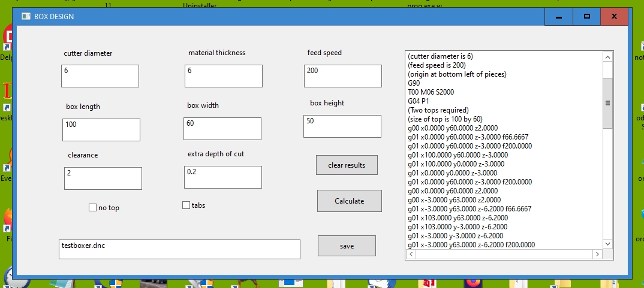The image size is (644, 288).
Task: Hit the save button
Action: click(347, 246)
